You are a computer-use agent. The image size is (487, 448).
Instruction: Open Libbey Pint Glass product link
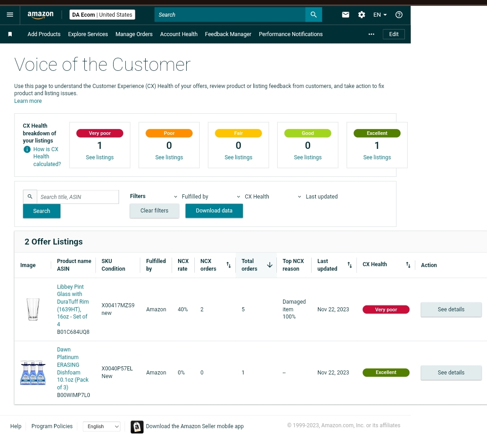tap(73, 305)
